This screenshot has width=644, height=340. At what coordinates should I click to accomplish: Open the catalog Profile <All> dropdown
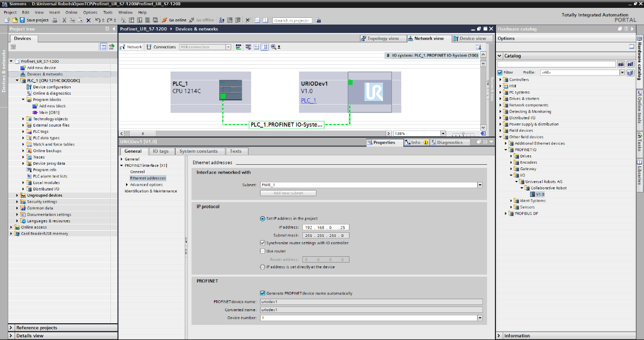[x=623, y=73]
